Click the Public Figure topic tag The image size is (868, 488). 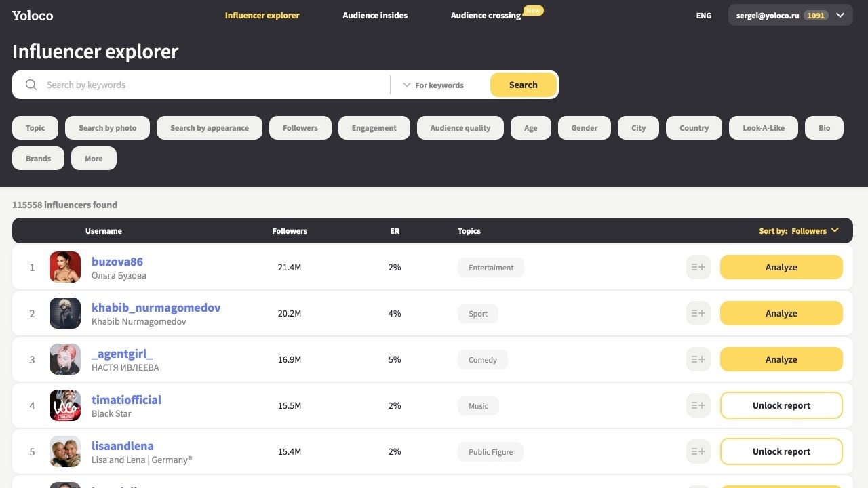click(x=491, y=452)
